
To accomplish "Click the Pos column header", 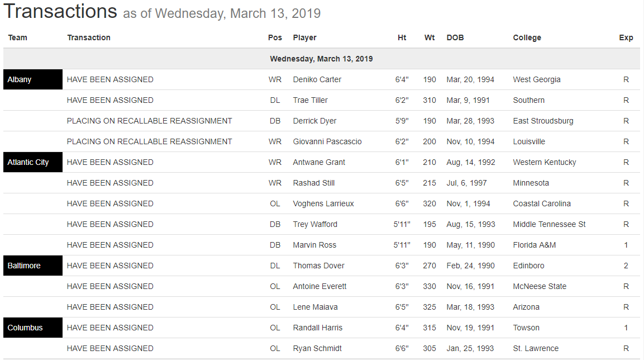I will point(275,37).
